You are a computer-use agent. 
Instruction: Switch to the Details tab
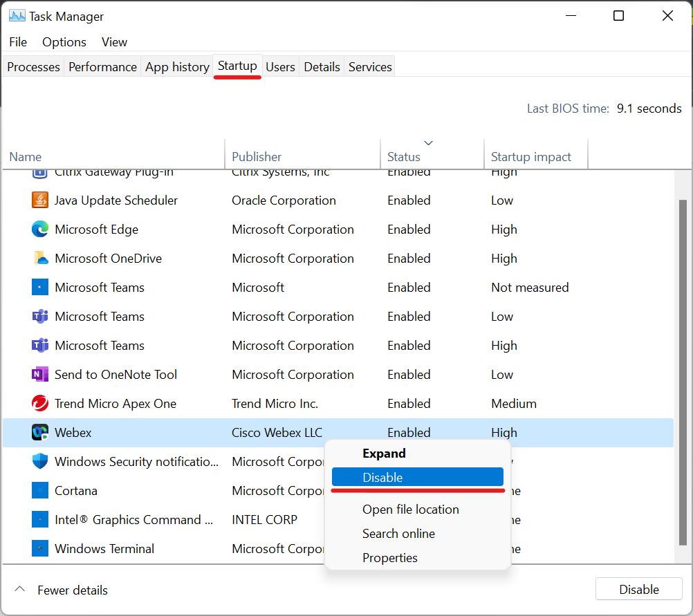pos(322,67)
